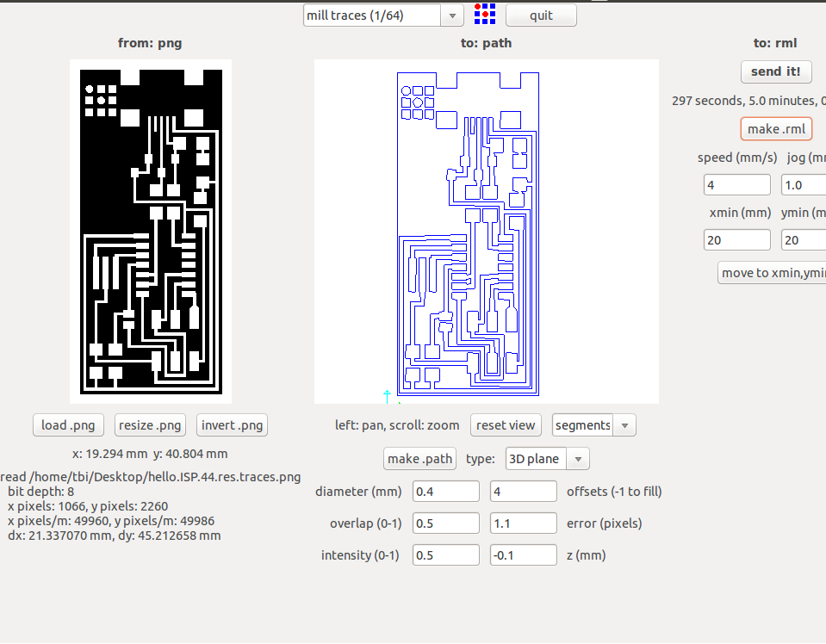This screenshot has height=644, width=826.
Task: Click the move to xmin,ymin button
Action: tap(772, 273)
